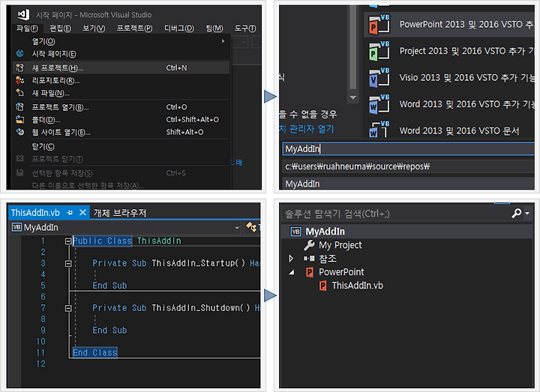Viewport: 540px width, 392px height.
Task: Click the 웹 사이트 열기 icon
Action: coord(20,132)
